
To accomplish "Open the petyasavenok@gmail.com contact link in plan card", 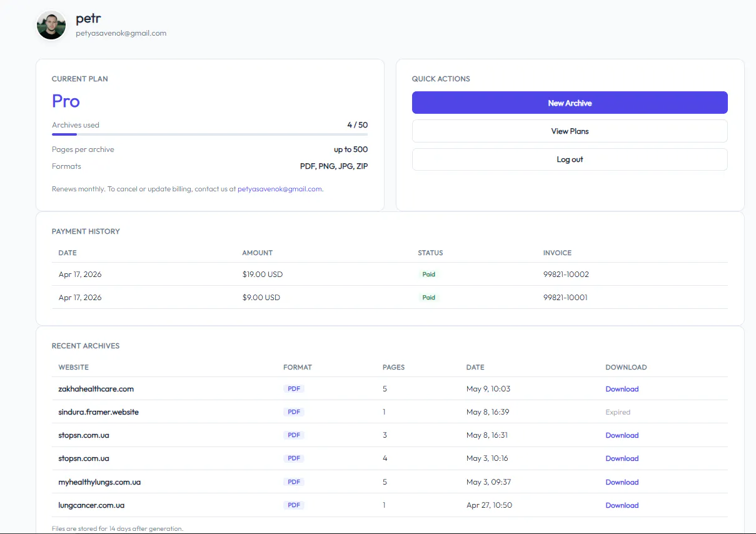I will (x=280, y=189).
